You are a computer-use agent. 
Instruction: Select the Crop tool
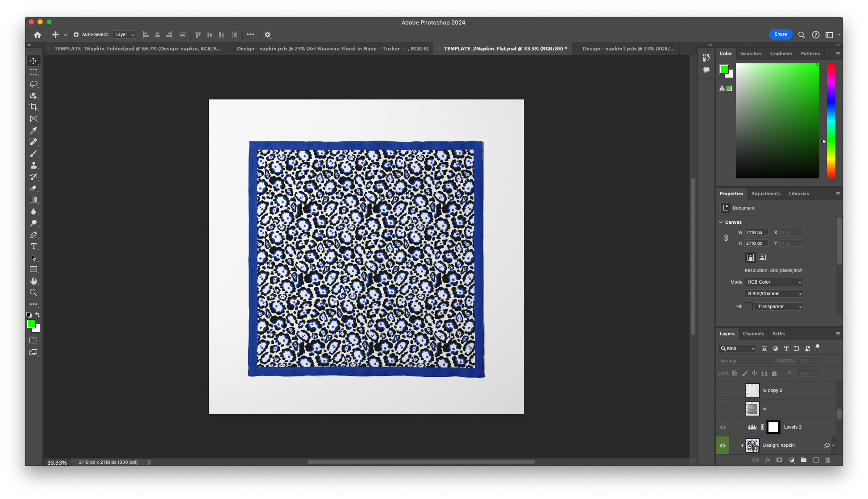[33, 107]
